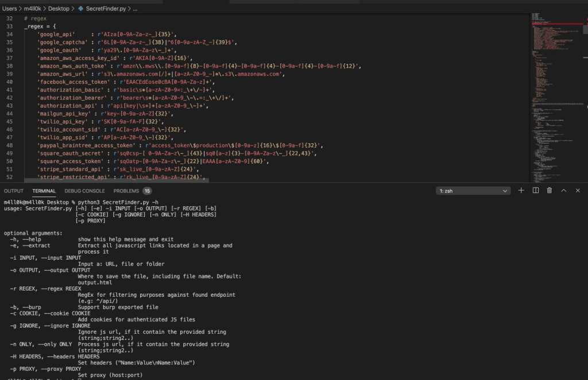Split the terminal using the split icon
Viewport: 588px width, 380px height.
tap(536, 190)
